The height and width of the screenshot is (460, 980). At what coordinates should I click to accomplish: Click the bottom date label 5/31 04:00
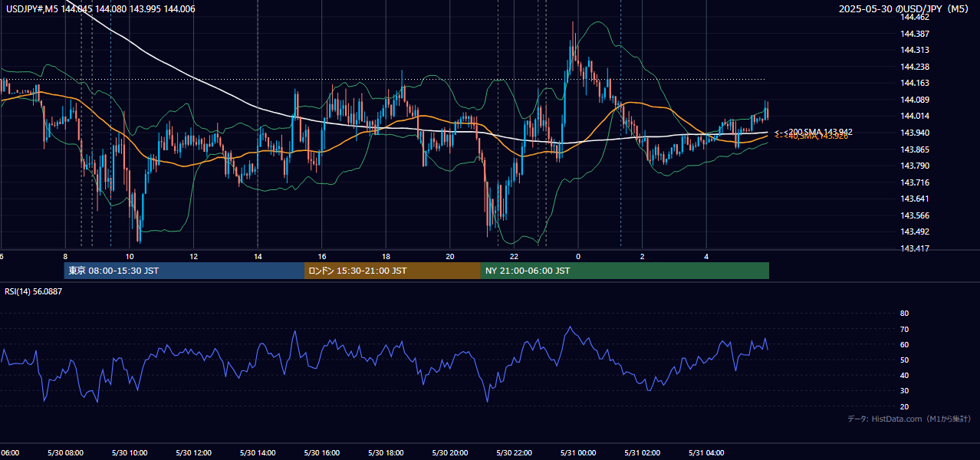tap(707, 453)
